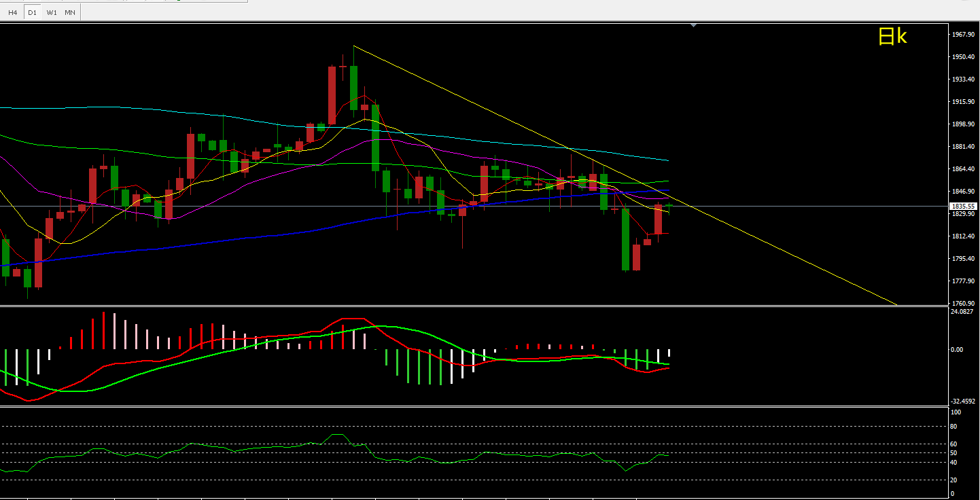
Task: Click the MACD scale value -32.4592
Action: point(964,401)
